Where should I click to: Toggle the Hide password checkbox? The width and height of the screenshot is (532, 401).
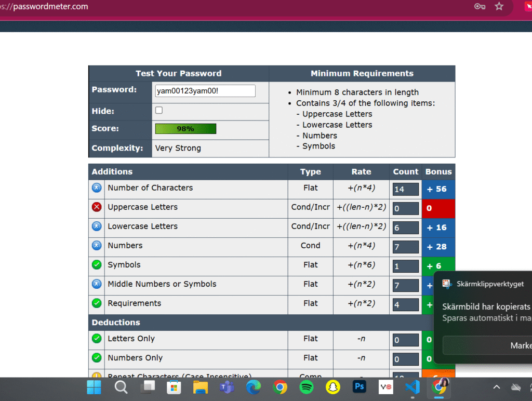[159, 110]
